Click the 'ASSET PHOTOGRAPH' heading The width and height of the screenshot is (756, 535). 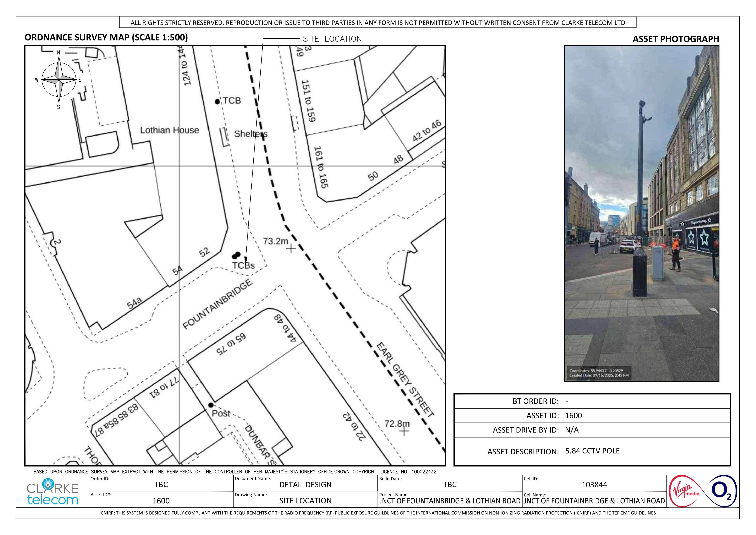676,39
